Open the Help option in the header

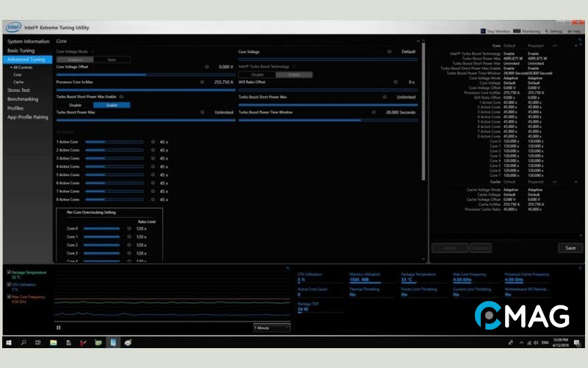click(574, 31)
